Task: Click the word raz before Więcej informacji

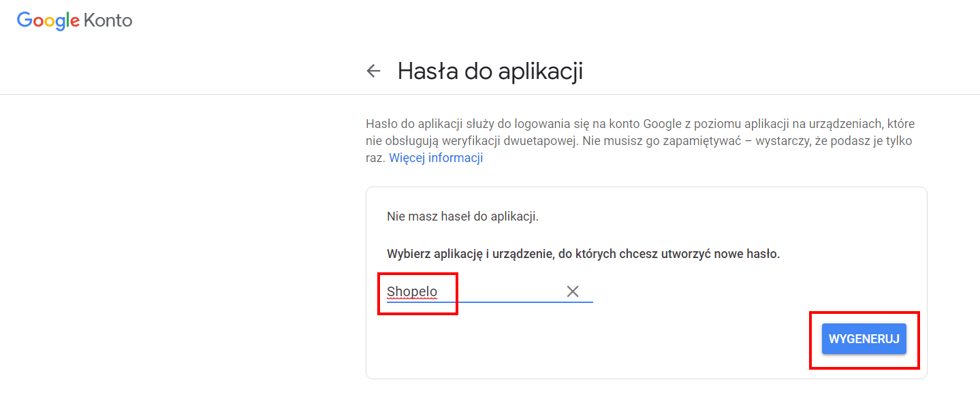Action: (375, 158)
